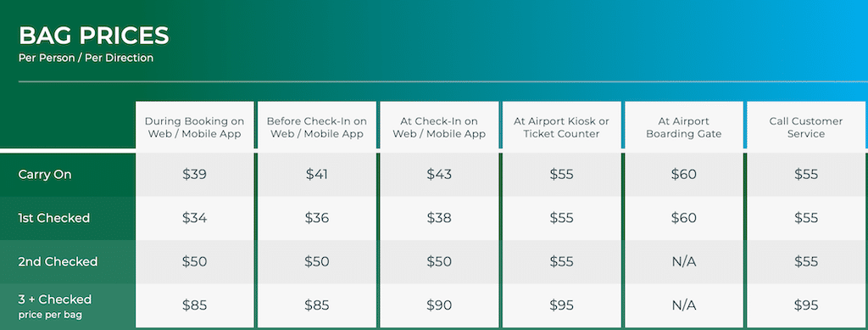Click the $39 Carry On booking price
The image size is (868, 330).
pyautogui.click(x=194, y=175)
